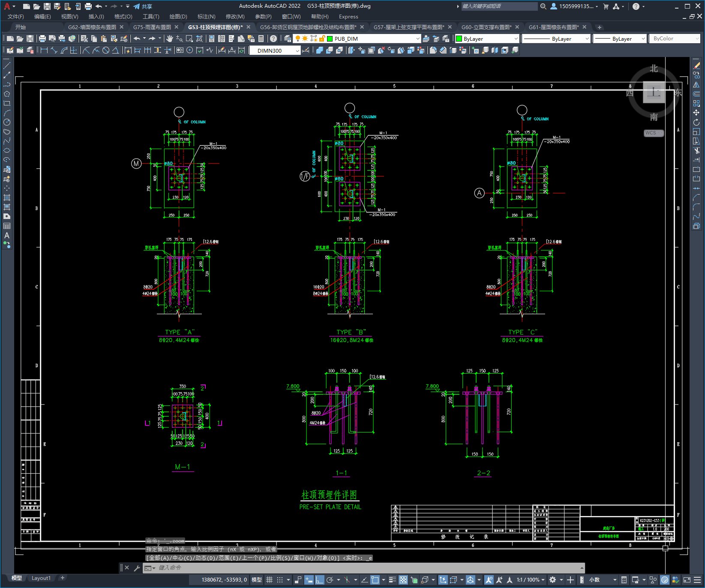
Task: Select the Mirror tool in right toolbar
Action: coord(696,84)
